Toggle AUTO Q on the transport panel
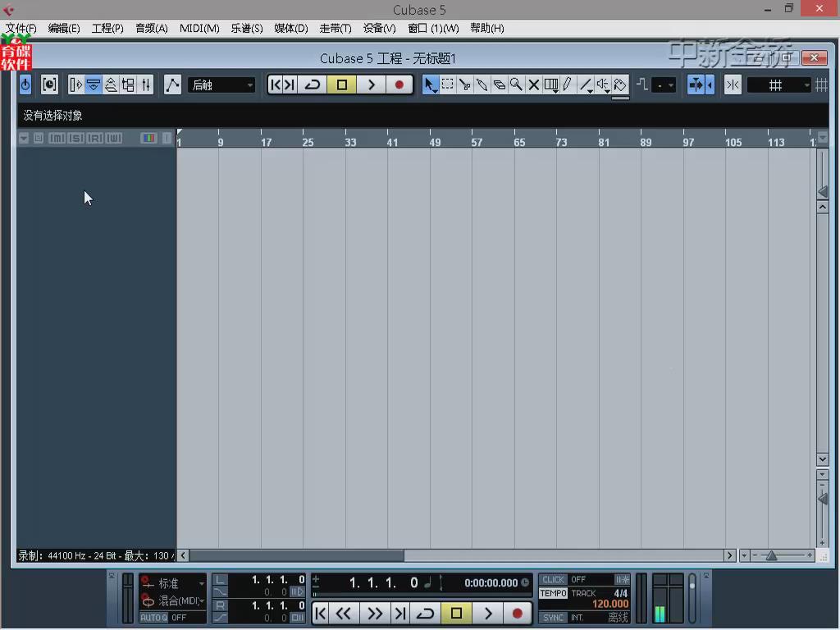This screenshot has width=840, height=630. [x=153, y=618]
